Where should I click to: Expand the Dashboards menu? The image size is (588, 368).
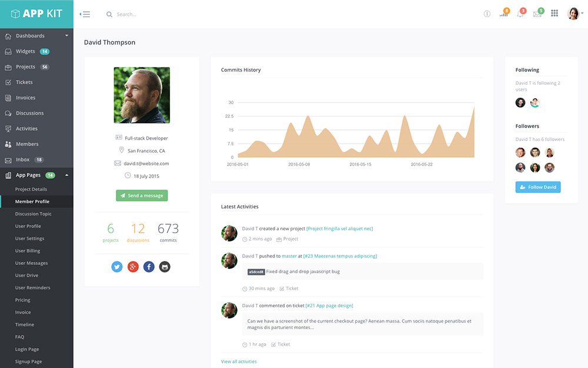pyautogui.click(x=36, y=36)
